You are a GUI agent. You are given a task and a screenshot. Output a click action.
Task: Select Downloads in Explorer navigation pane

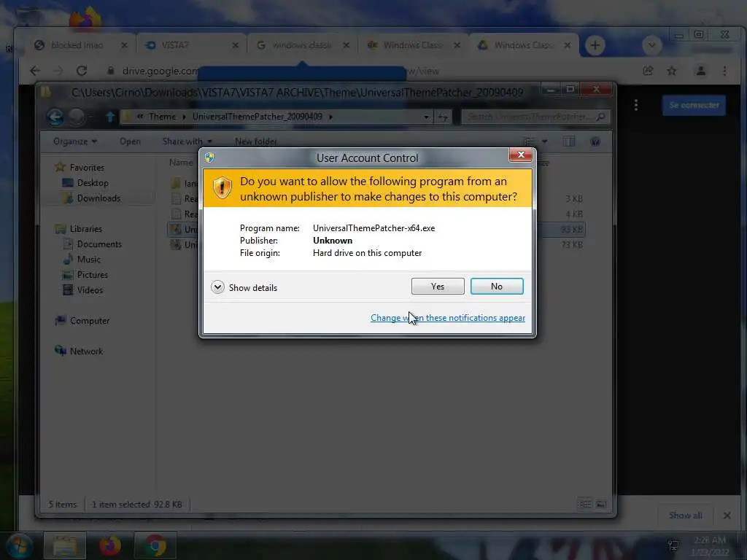[x=98, y=198]
